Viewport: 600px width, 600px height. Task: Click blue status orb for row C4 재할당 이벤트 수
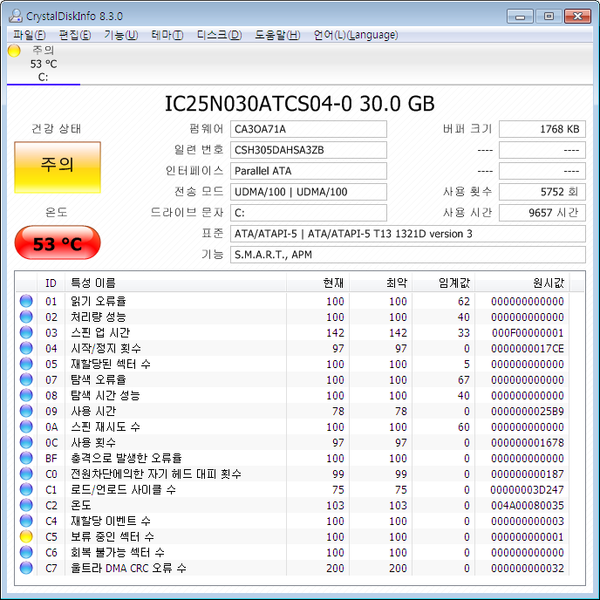click(x=26, y=521)
